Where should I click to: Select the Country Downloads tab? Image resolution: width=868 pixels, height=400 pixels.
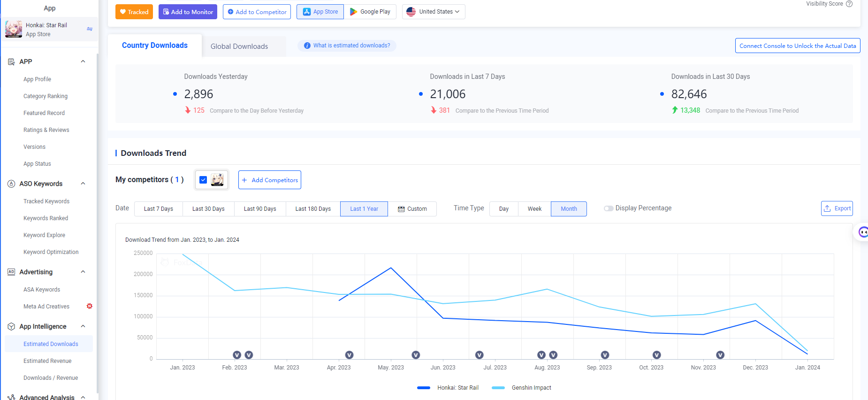(155, 46)
